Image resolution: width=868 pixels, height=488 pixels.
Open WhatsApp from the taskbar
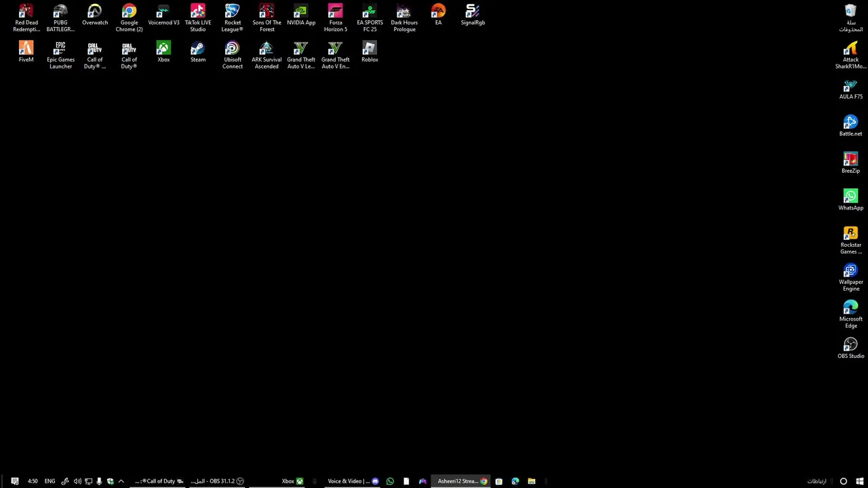point(390,481)
